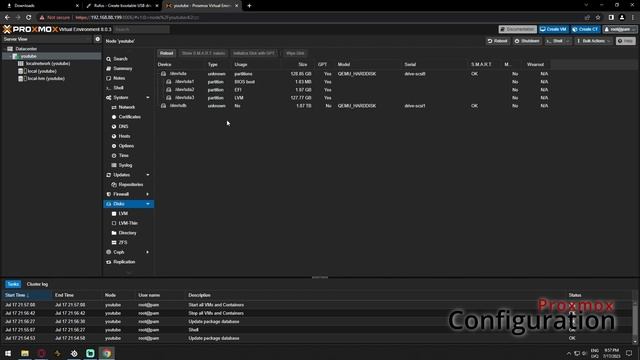Collapse the Disks menu section
Image resolution: width=640 pixels, height=360 pixels.
[x=148, y=204]
